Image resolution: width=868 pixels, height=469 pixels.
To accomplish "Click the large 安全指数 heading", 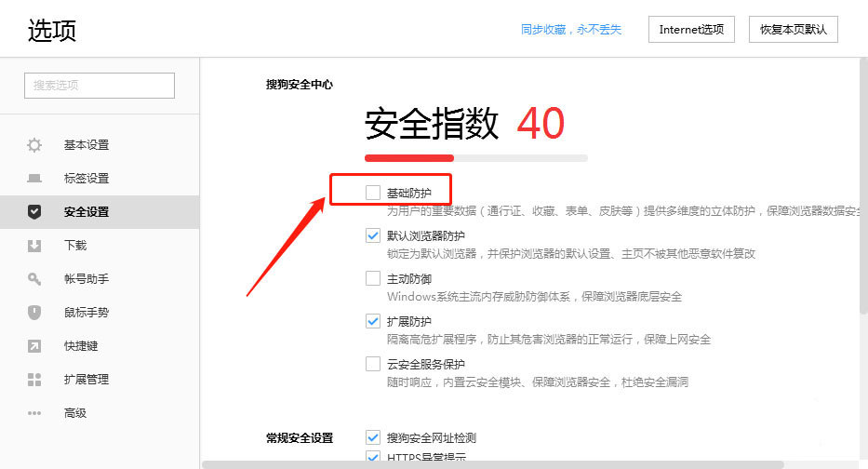I will [x=432, y=124].
